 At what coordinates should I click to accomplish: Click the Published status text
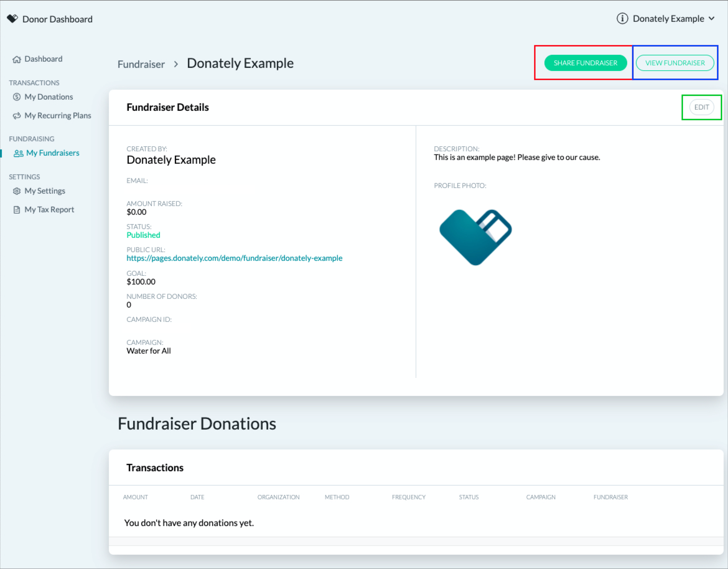(143, 235)
